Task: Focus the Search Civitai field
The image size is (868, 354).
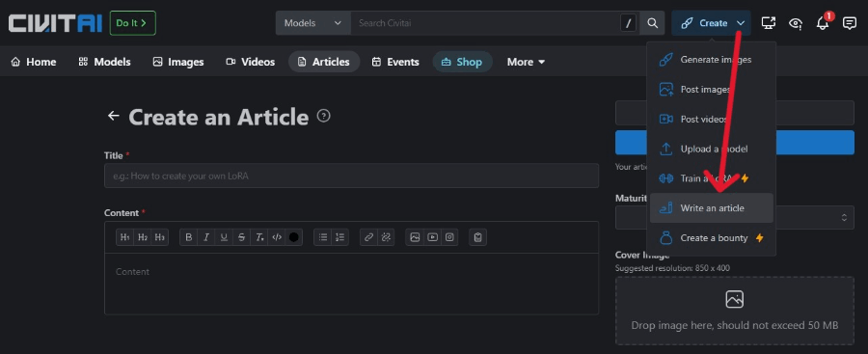Action: 485,23
